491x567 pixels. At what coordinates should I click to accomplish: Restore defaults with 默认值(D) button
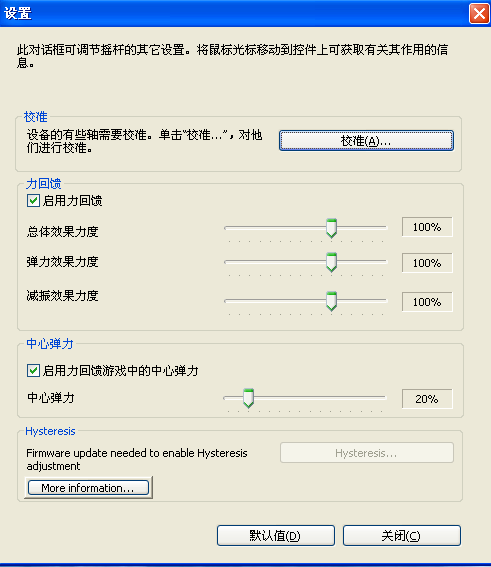click(276, 536)
